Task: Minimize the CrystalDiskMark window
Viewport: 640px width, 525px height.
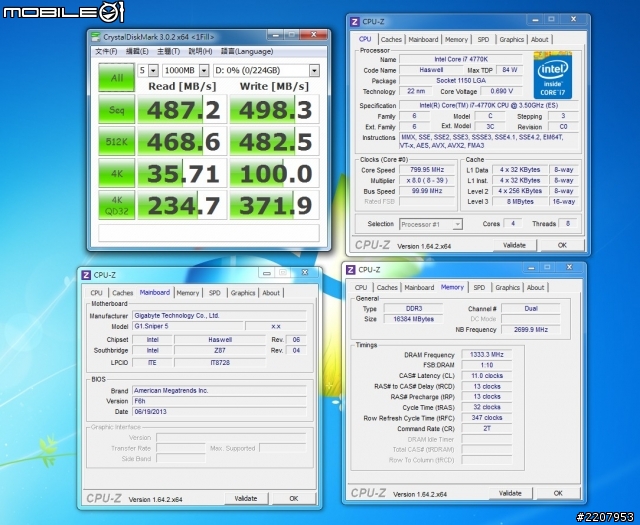Action: (x=276, y=35)
